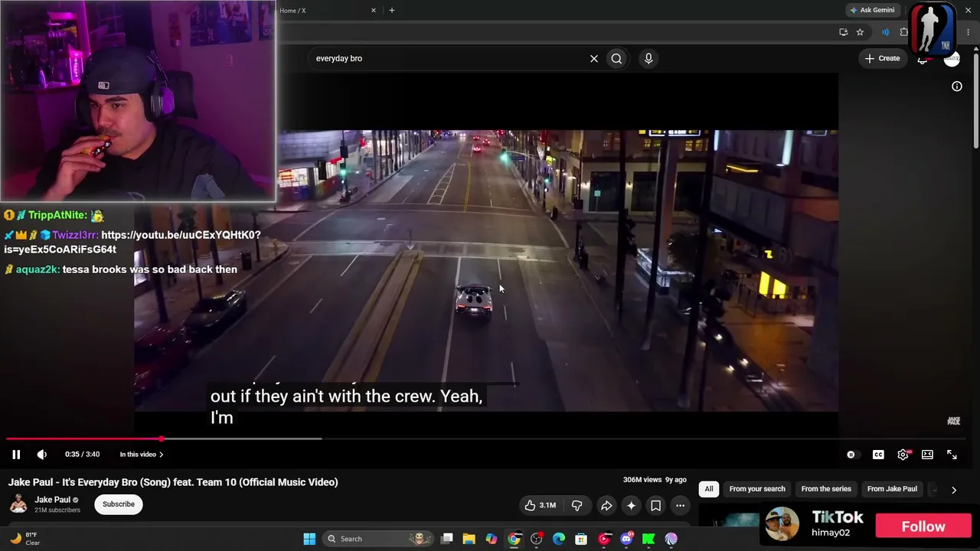Click the 0:35 / 3:40 time display

point(82,455)
